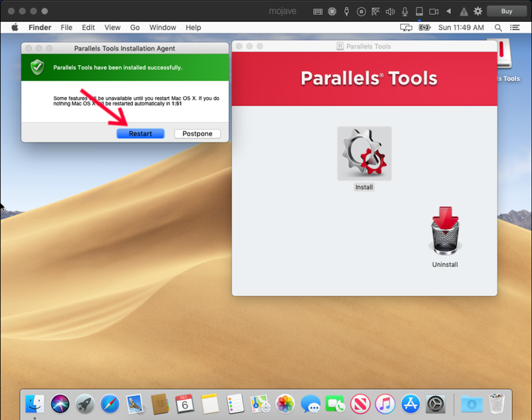This screenshot has width=532, height=420.
Task: Open the Apple menu
Action: pyautogui.click(x=15, y=27)
